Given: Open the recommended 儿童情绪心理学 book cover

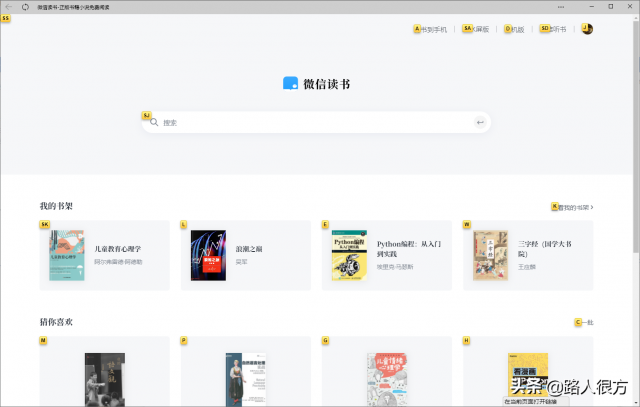Looking at the screenshot, I should pyautogui.click(x=387, y=380).
